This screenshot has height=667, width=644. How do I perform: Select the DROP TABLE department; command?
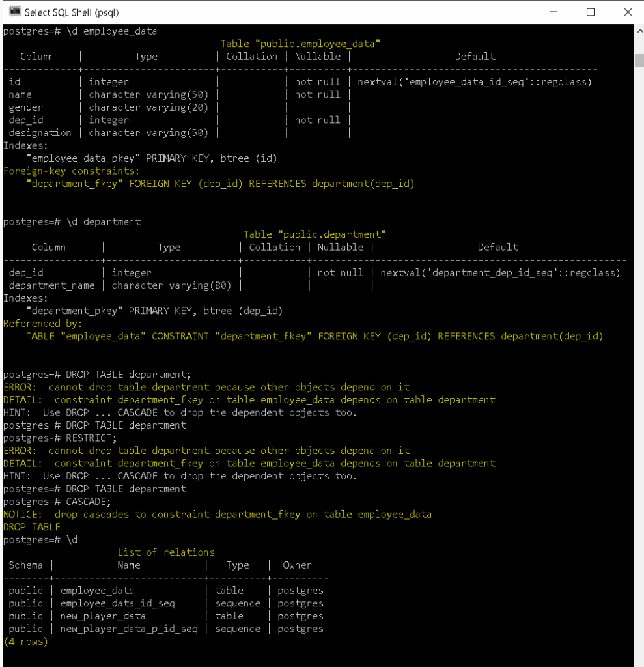[x=130, y=374]
